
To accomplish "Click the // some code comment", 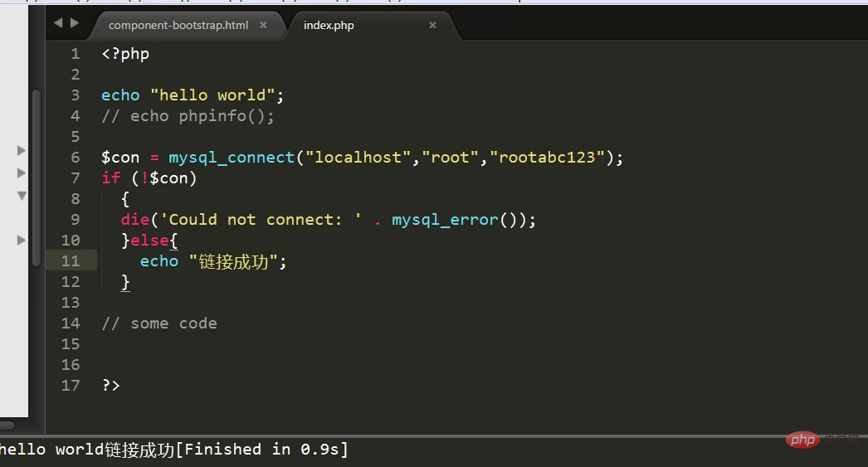I will click(x=158, y=323).
